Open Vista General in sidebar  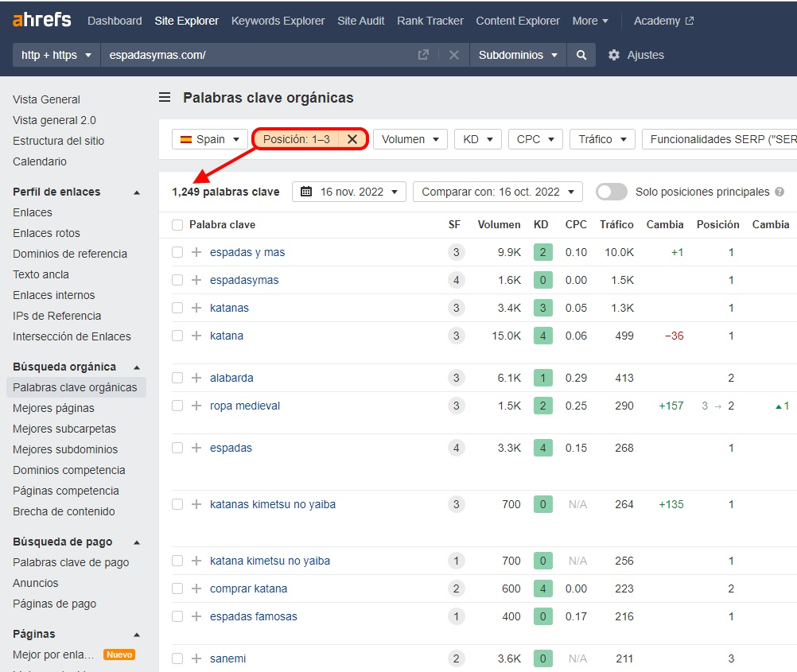point(46,99)
